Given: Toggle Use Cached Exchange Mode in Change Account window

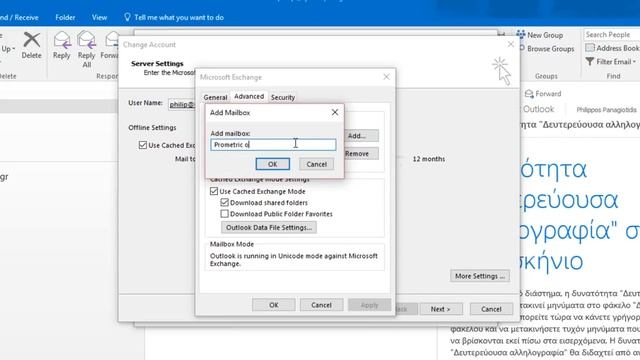Looking at the screenshot, I should (x=143, y=145).
